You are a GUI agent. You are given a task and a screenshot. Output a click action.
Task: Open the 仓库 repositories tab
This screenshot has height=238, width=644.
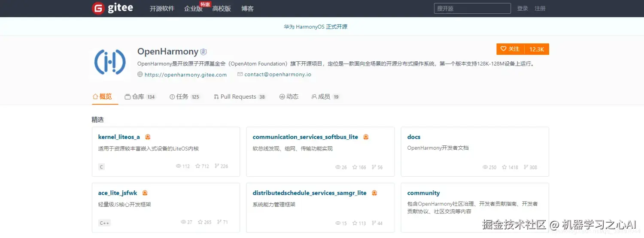click(x=140, y=97)
